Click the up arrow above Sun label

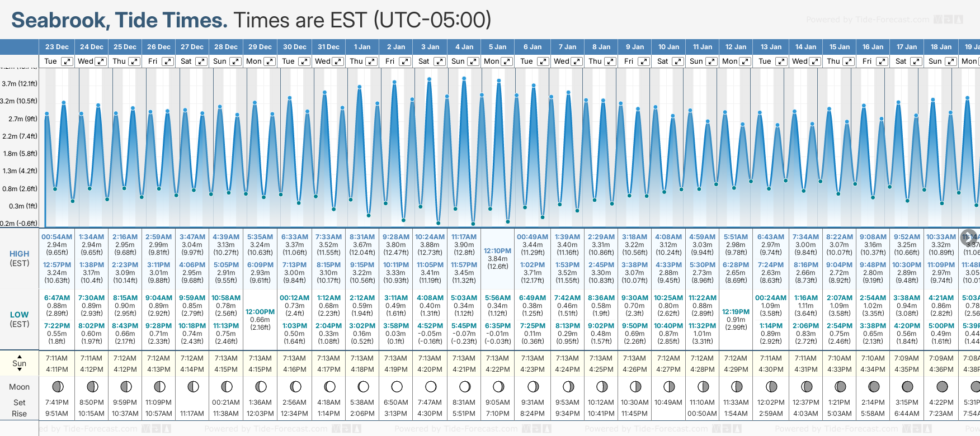coord(20,357)
